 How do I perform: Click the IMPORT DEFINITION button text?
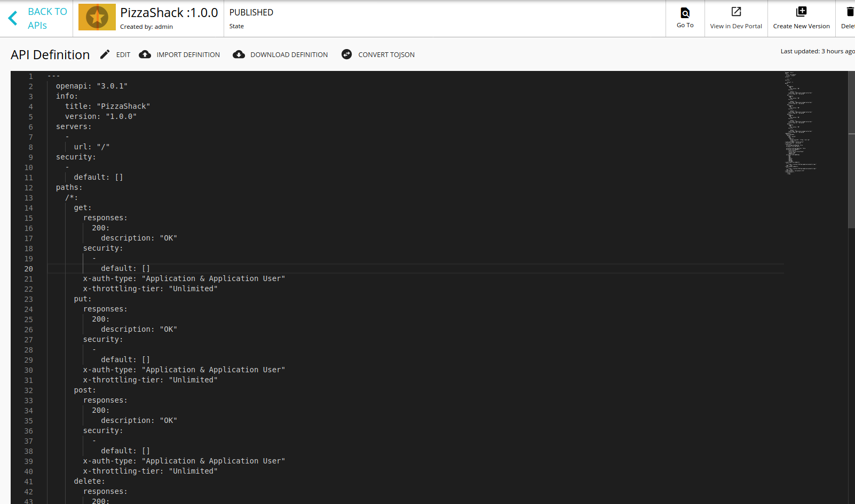coord(188,55)
